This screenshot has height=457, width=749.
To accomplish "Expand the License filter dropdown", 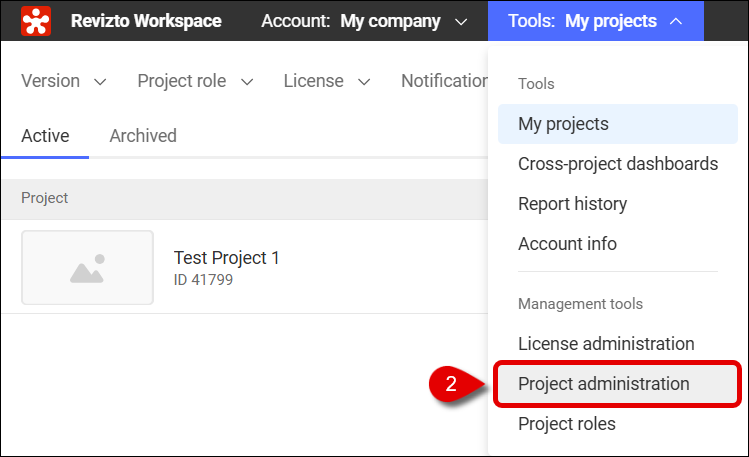I will 327,81.
